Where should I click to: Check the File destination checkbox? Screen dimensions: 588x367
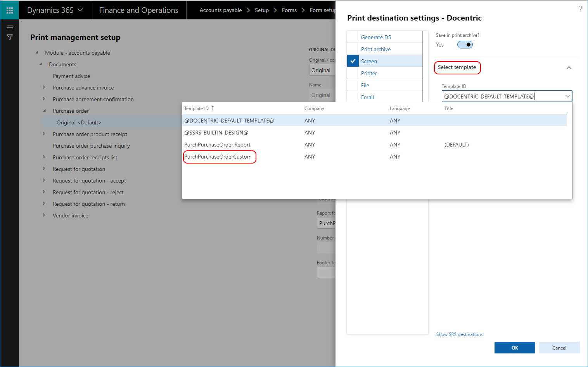(x=353, y=85)
